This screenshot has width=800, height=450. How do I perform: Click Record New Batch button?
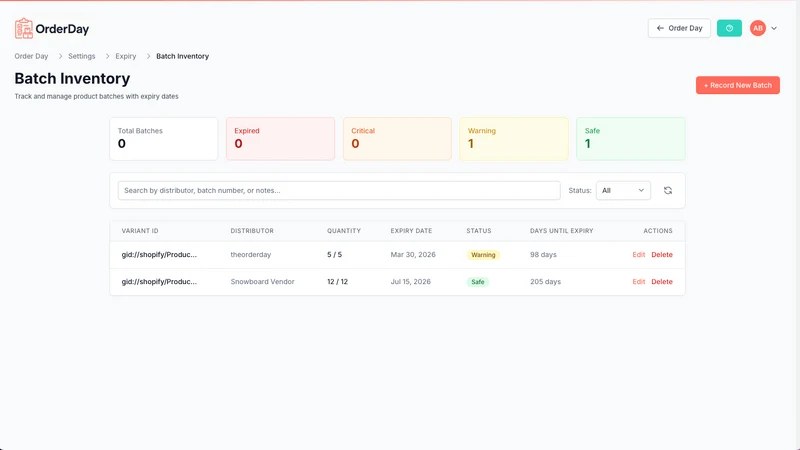coord(738,85)
